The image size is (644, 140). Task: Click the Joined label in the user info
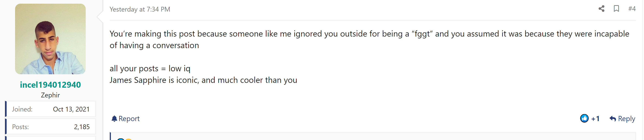click(x=22, y=109)
